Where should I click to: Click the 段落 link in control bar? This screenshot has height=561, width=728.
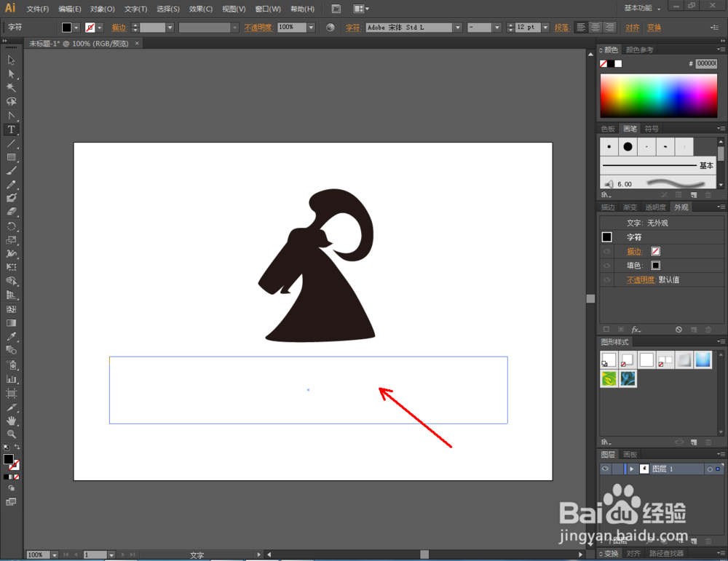click(561, 28)
